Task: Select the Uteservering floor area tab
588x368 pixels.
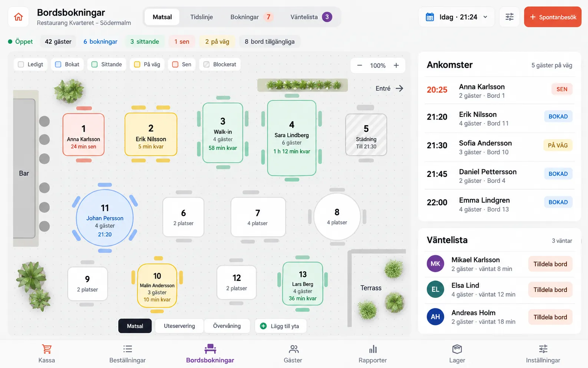Action: coord(179,326)
